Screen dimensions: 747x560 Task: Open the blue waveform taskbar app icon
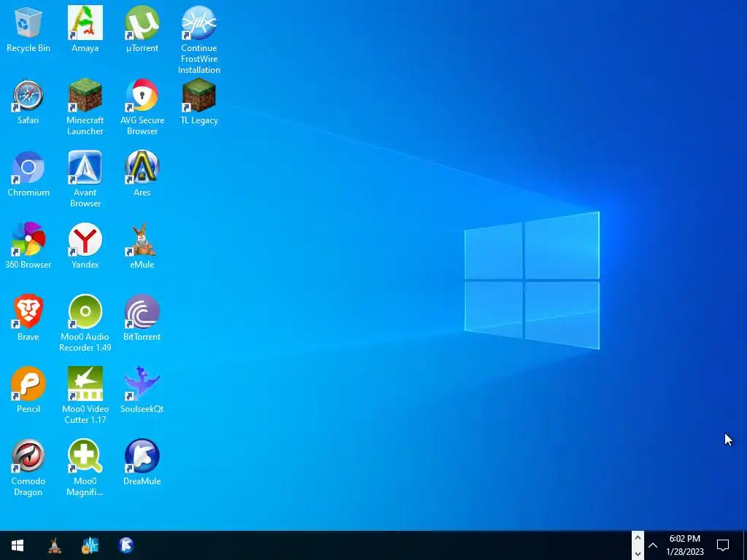pyautogui.click(x=90, y=545)
